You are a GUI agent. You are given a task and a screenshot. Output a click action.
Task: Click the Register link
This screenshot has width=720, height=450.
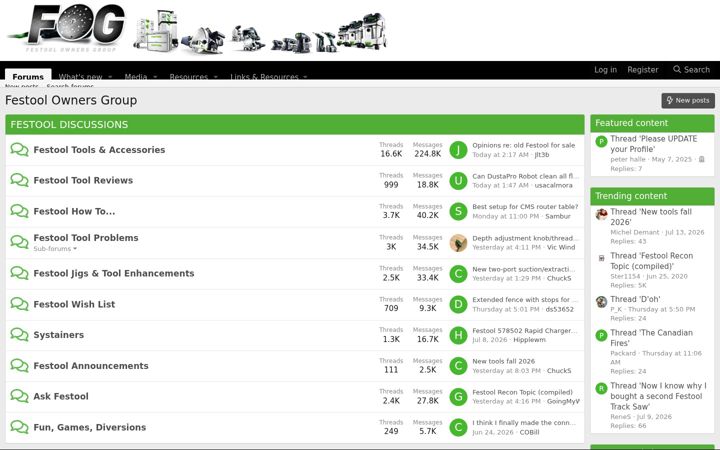(x=643, y=70)
